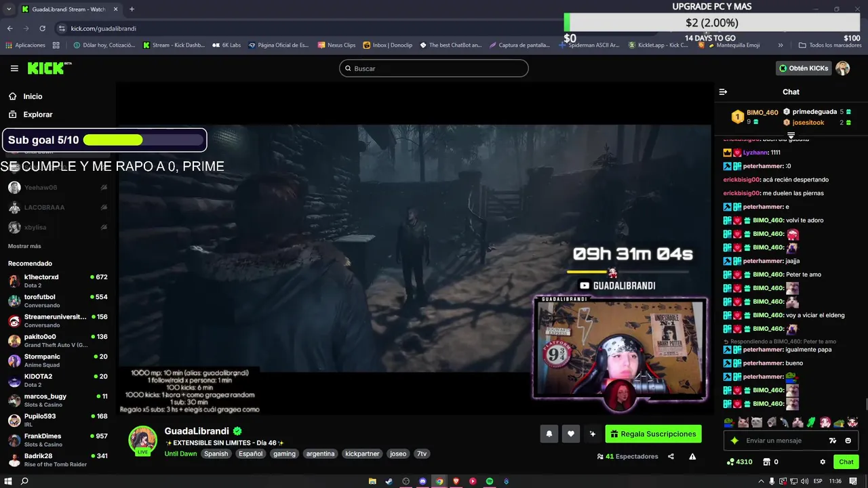Image resolution: width=868 pixels, height=488 pixels.
Task: Open the Yeehaw06 followed channel
Action: point(58,188)
